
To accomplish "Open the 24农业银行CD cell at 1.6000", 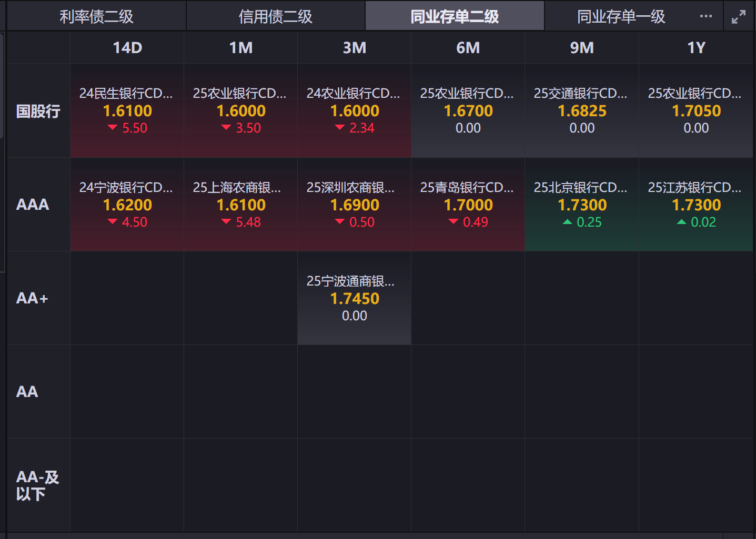I will [354, 111].
